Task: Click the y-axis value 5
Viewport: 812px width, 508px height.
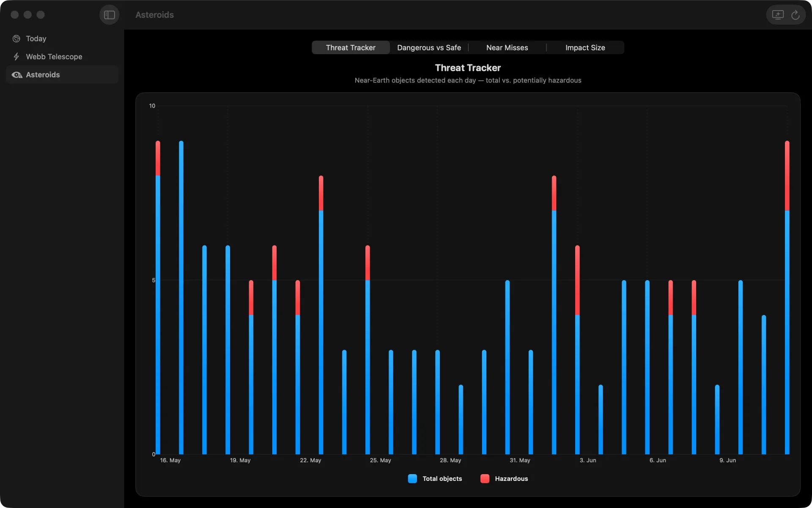Action: click(x=154, y=280)
